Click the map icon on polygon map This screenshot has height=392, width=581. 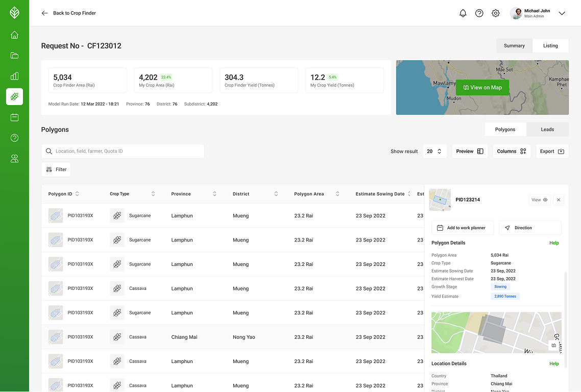553,346
